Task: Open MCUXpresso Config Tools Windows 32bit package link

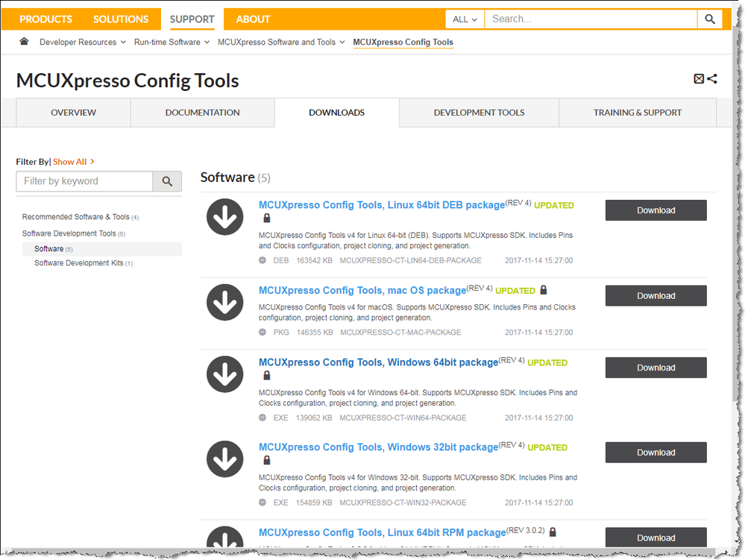Action: (x=378, y=447)
